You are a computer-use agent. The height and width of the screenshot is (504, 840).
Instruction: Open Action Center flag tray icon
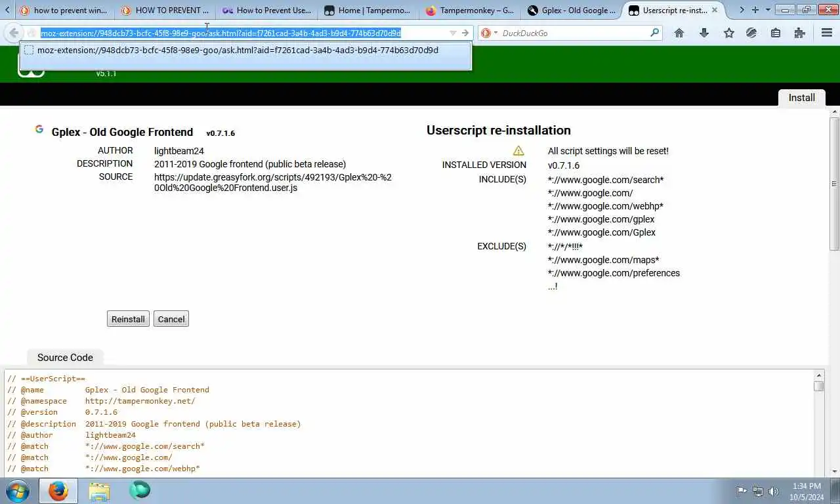click(742, 492)
